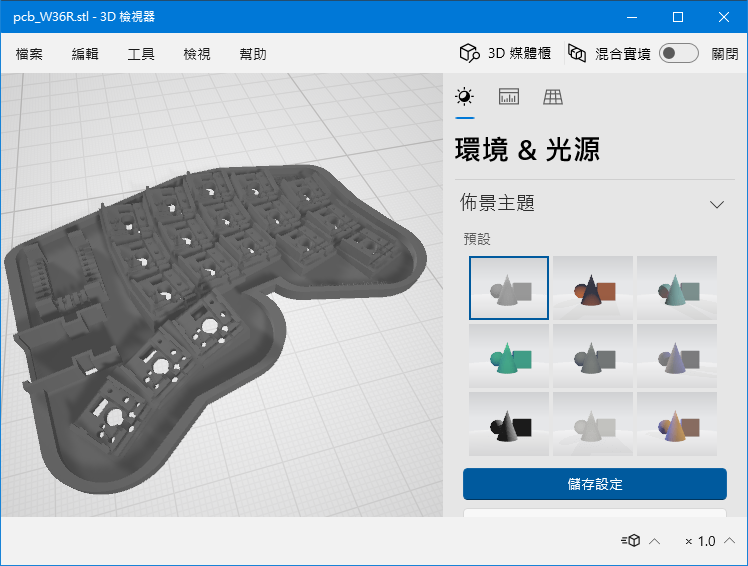Screen dimensions: 748x566
Task: Select the black theme preset
Action: click(509, 424)
